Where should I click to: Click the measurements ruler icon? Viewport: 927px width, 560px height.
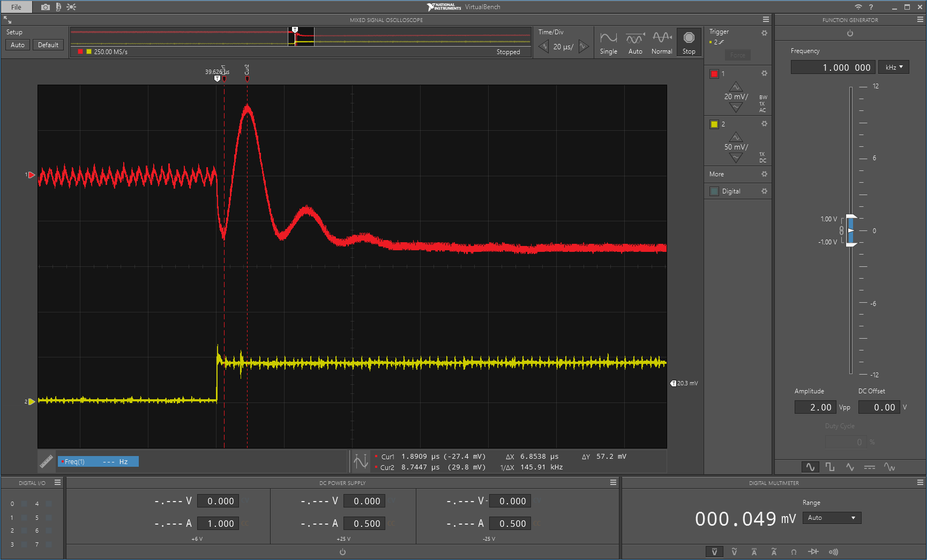[x=47, y=461]
